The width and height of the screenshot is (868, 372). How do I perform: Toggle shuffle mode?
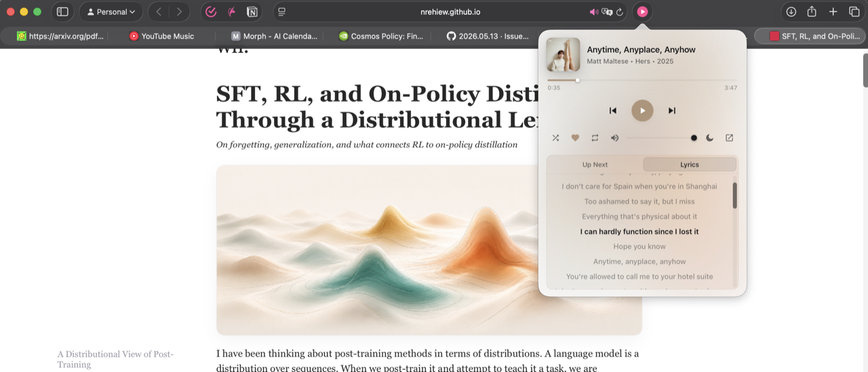coord(555,138)
